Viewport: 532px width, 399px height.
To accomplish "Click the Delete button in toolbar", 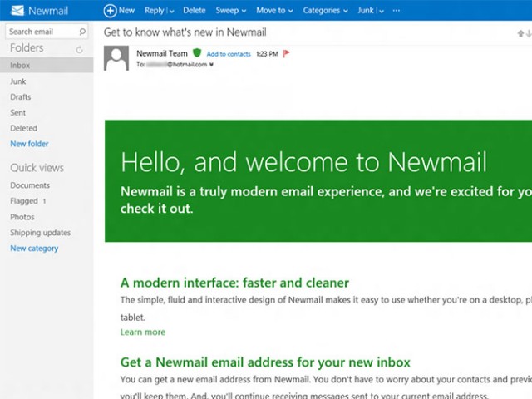I will pyautogui.click(x=195, y=11).
